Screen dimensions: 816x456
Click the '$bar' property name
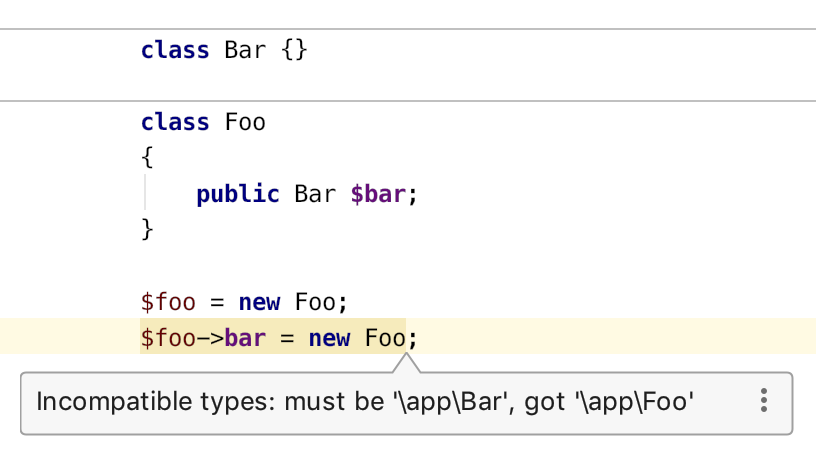click(378, 195)
